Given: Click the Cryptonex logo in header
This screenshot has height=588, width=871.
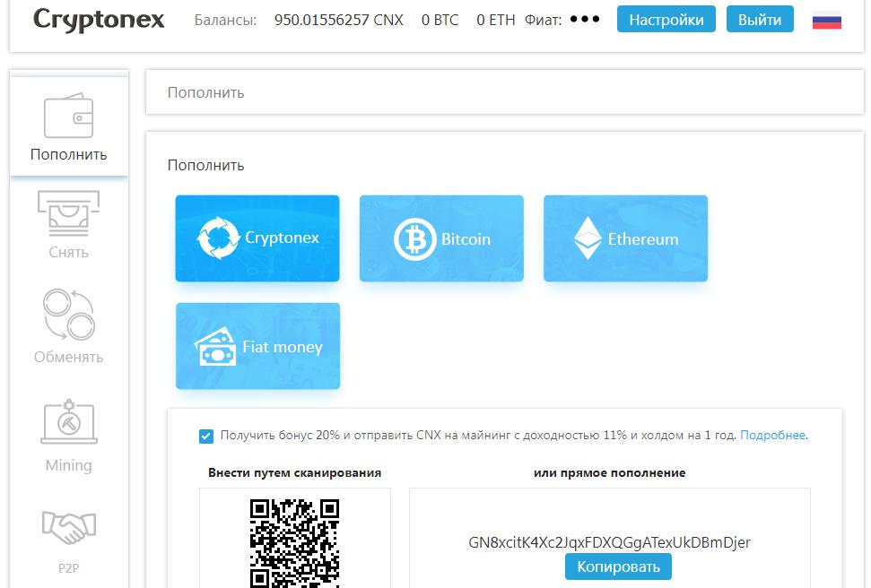Looking at the screenshot, I should [99, 20].
